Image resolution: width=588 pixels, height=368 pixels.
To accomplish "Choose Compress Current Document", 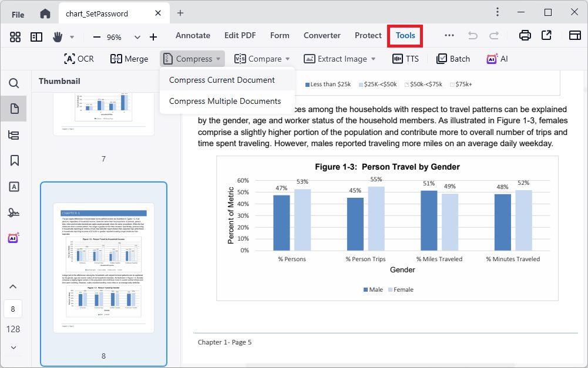I will click(222, 80).
